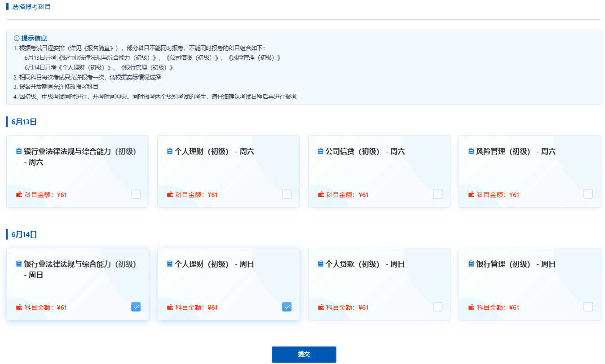Click wallet icon on 银行管理 Sunday card
The image size is (605, 364).
tap(471, 307)
